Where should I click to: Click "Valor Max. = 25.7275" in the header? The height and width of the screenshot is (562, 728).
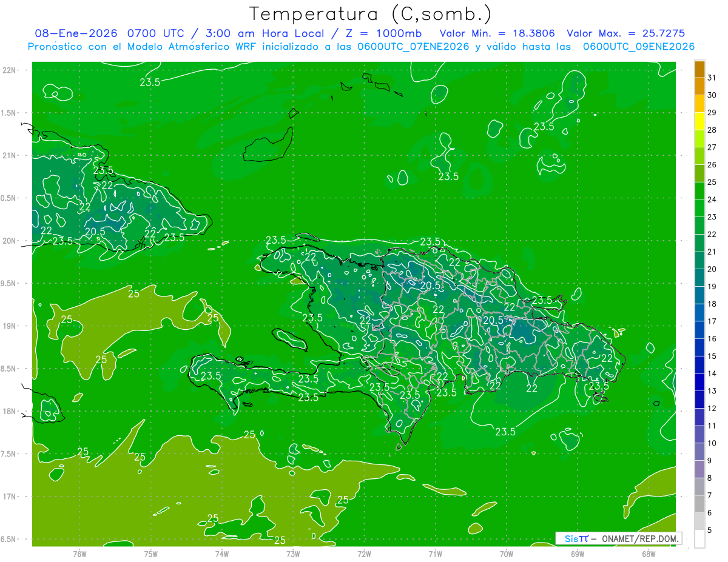(625, 33)
